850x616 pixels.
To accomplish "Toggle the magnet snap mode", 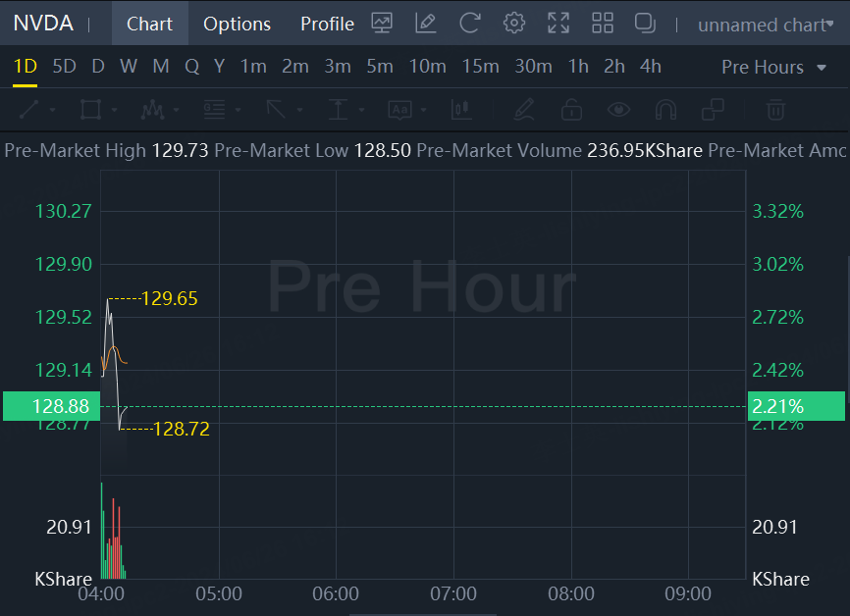I will point(665,109).
